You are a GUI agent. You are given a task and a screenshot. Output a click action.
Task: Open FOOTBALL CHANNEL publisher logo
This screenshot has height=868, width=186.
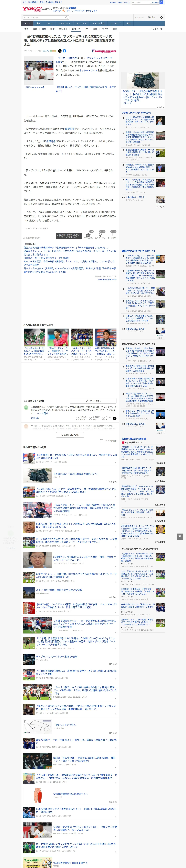pos(104,51)
